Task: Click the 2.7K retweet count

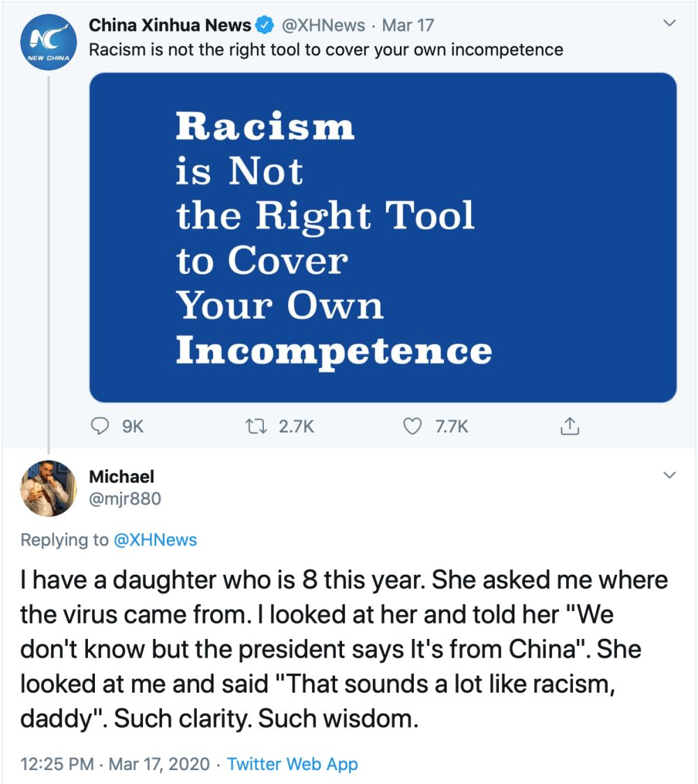Action: coord(296,425)
